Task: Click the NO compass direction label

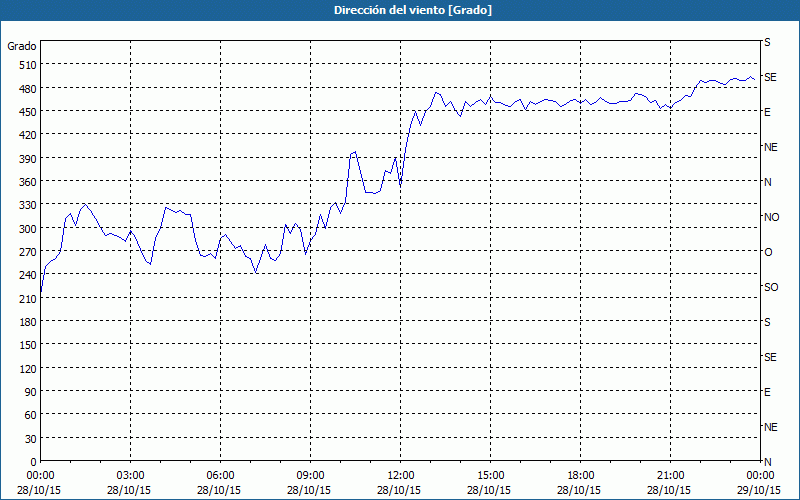Action: pos(771,217)
